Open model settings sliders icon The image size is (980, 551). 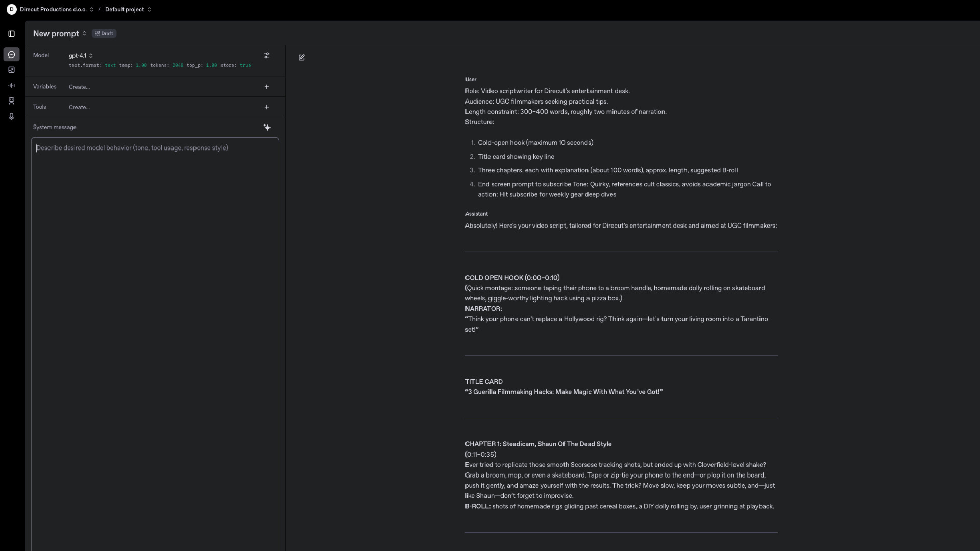(266, 55)
